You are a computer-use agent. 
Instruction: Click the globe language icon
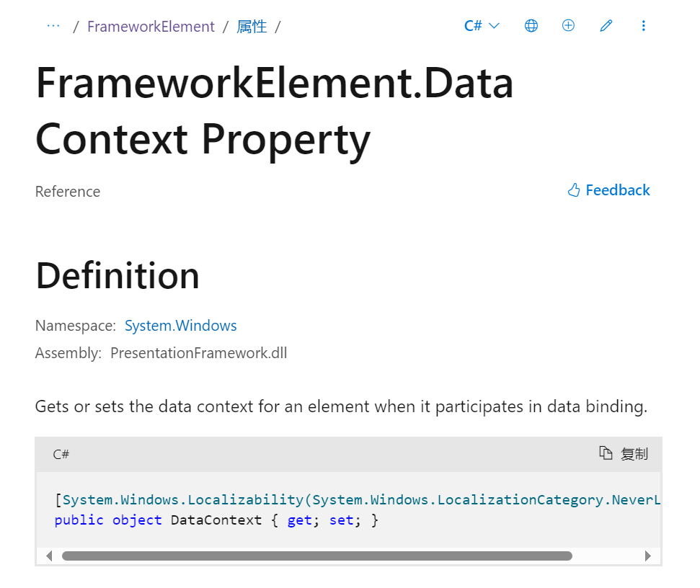click(531, 26)
